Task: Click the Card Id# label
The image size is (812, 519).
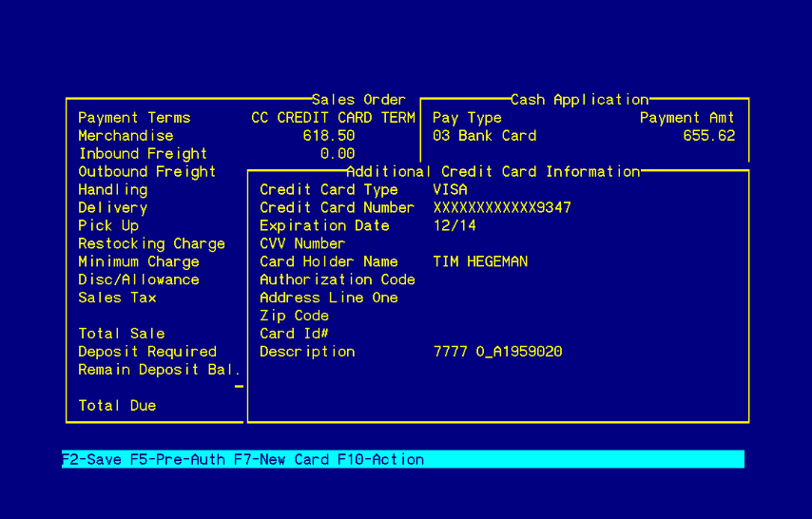Action: (x=294, y=334)
